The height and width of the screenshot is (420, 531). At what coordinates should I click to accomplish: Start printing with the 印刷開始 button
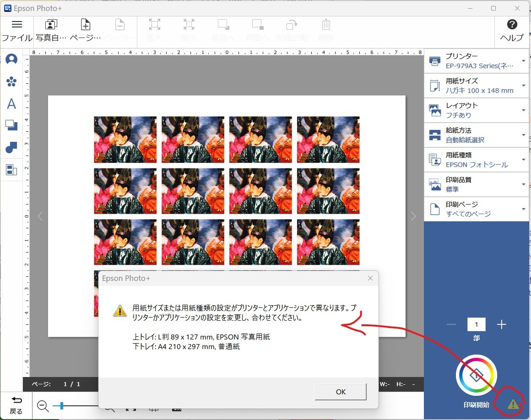pyautogui.click(x=477, y=375)
